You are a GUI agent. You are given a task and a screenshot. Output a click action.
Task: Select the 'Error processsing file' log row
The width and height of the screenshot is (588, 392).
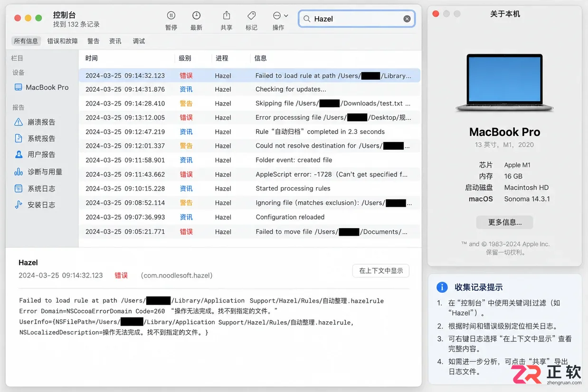(x=249, y=117)
